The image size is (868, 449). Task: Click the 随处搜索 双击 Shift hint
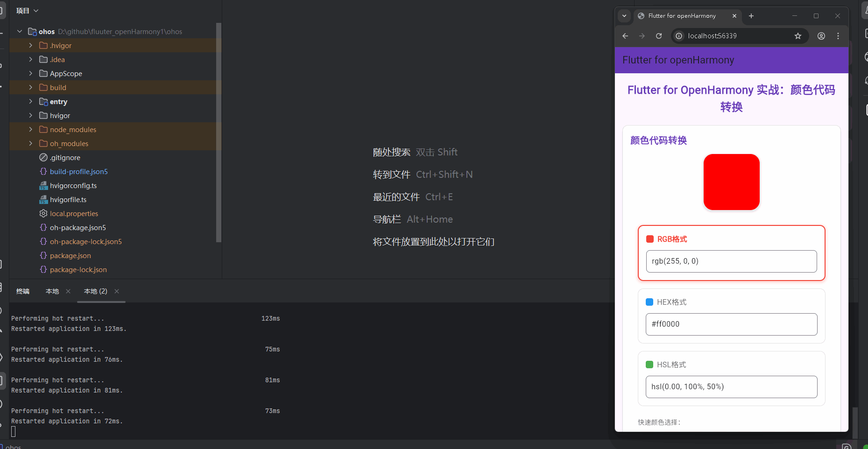coord(415,152)
